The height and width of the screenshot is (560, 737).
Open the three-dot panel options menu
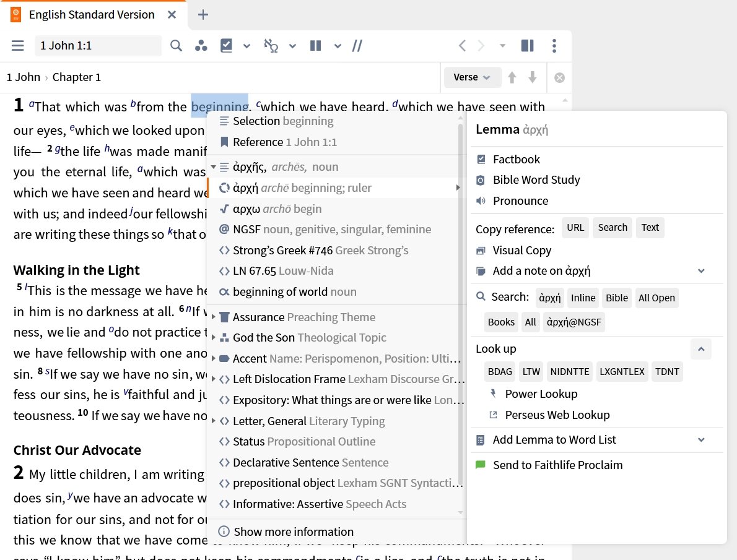pos(554,46)
